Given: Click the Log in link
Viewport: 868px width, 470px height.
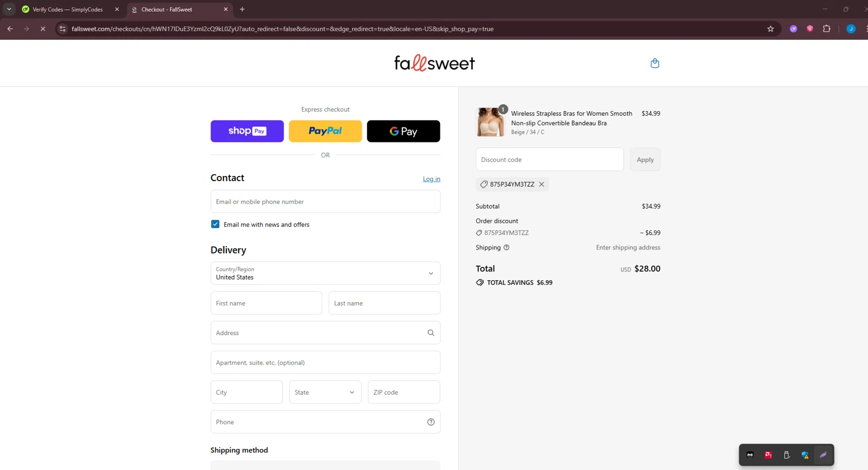Looking at the screenshot, I should (x=432, y=179).
